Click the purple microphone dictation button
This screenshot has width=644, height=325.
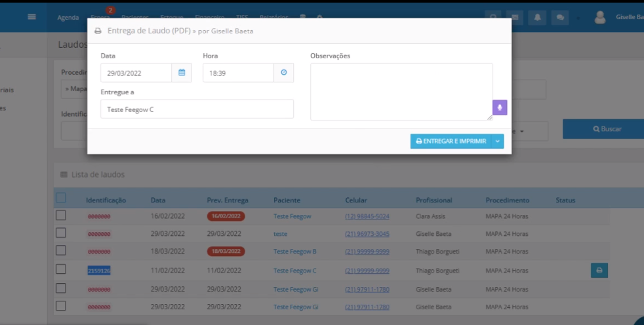500,107
